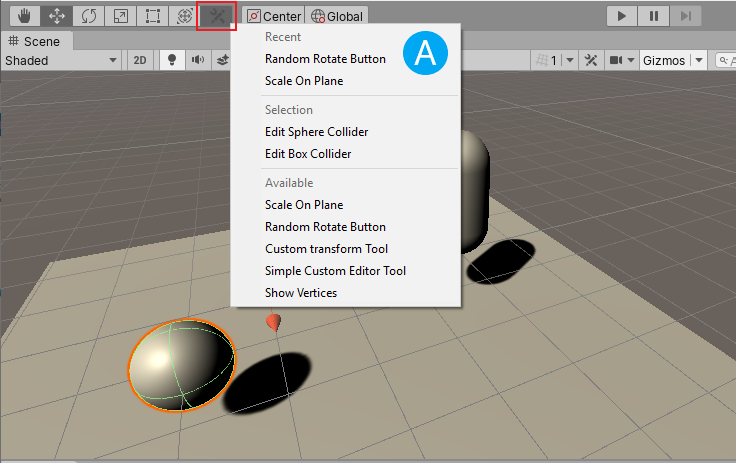Choose Random Rotate Button under Recent
Image resolution: width=736 pixels, height=463 pixels.
coord(325,59)
